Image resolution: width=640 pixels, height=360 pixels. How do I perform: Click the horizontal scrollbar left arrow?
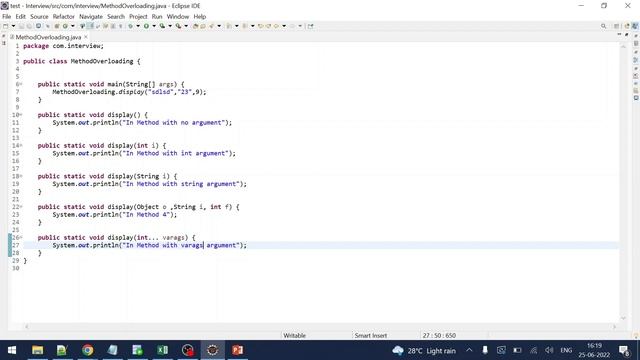pyautogui.click(x=27, y=327)
